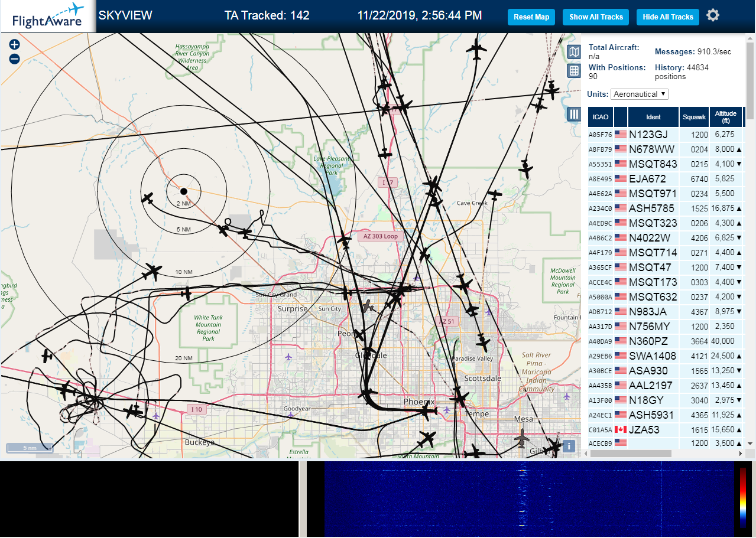The image size is (756, 538).
Task: Click squawk value 6740
Action: click(699, 178)
